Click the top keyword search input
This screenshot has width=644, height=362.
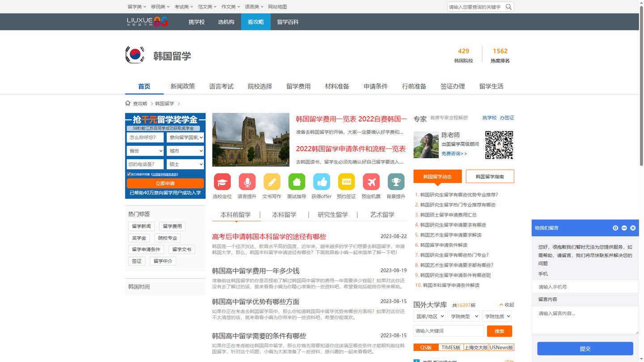(476, 7)
